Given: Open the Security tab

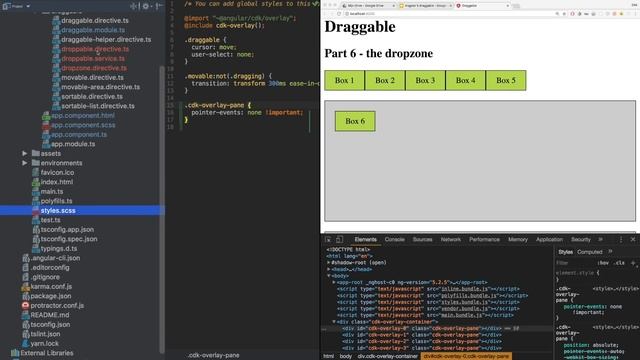Looking at the screenshot, I should [x=580, y=240].
